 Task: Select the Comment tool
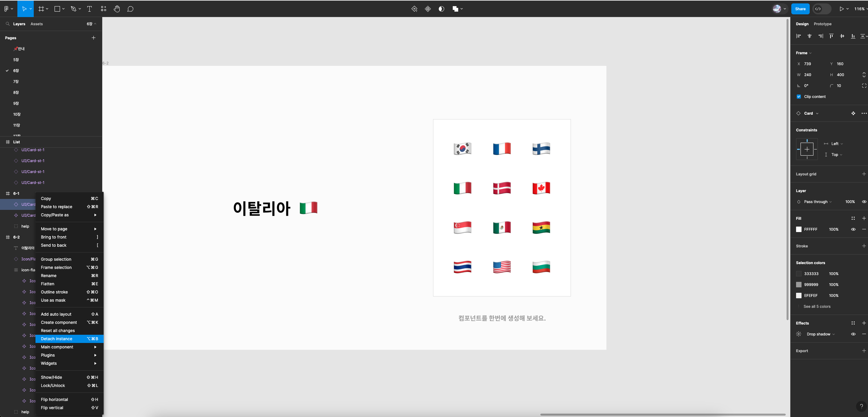[x=130, y=9]
